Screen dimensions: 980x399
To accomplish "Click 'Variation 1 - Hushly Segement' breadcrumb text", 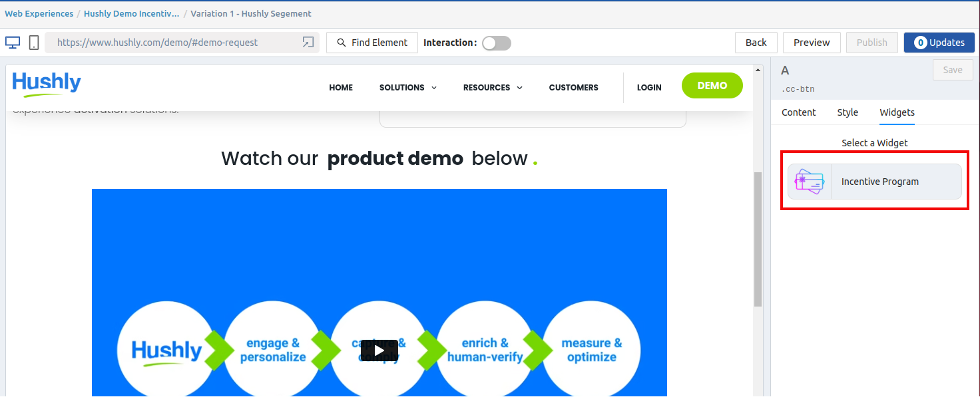I will 251,13.
